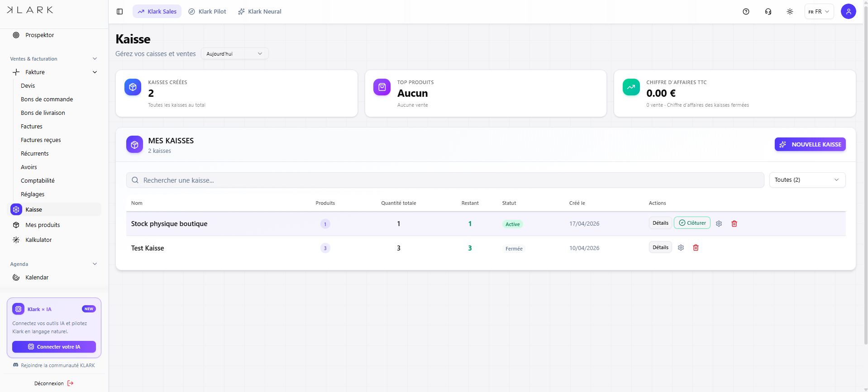This screenshot has height=392, width=868.
Task: Switch to the Klark Neural tab
Action: [260, 12]
